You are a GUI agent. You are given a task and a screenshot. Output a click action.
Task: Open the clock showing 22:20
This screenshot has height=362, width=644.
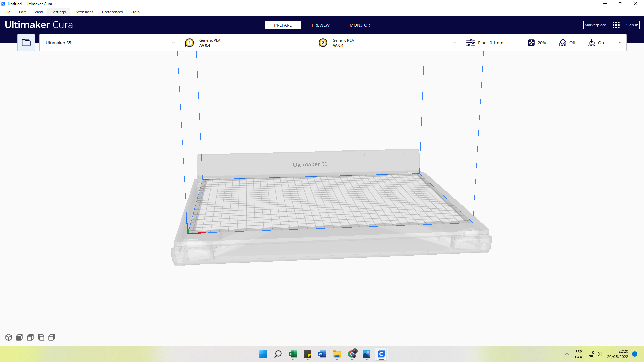pos(618,354)
